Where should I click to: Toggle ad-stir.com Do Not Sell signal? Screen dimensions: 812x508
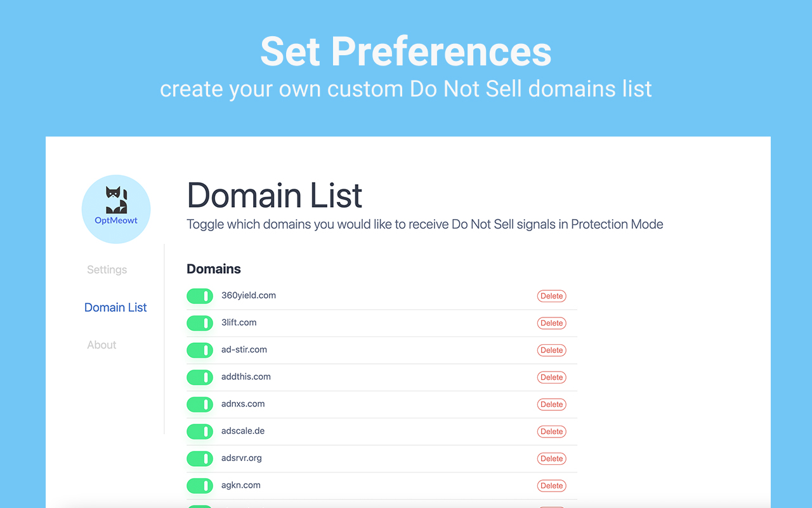(x=200, y=351)
